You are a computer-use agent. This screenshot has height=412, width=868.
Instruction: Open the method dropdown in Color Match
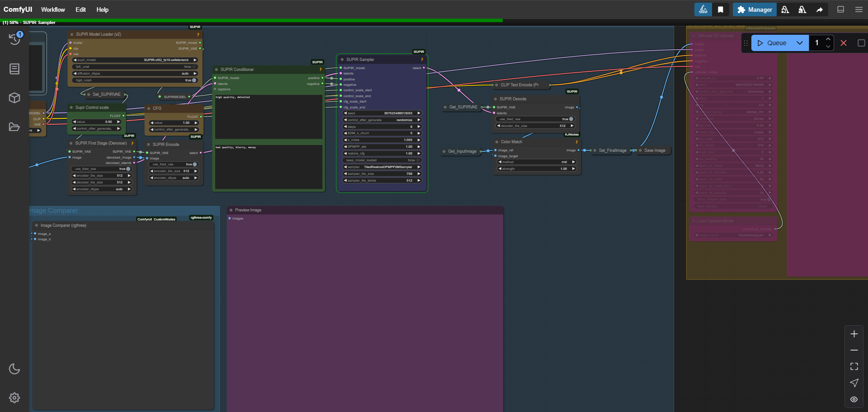click(536, 162)
